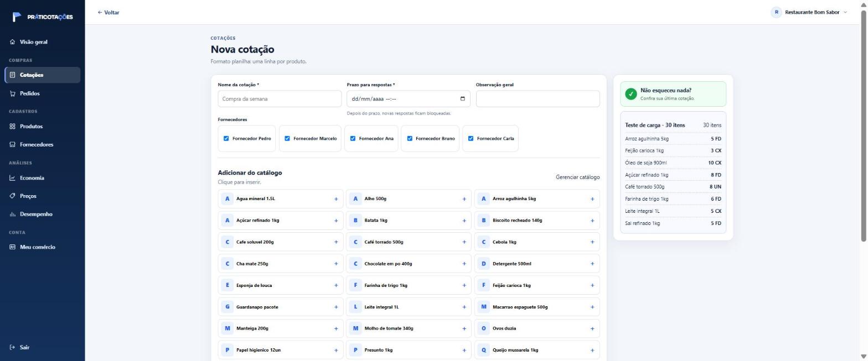Open Meu comércio account page
This screenshot has width=868, height=361.
coord(42,247)
